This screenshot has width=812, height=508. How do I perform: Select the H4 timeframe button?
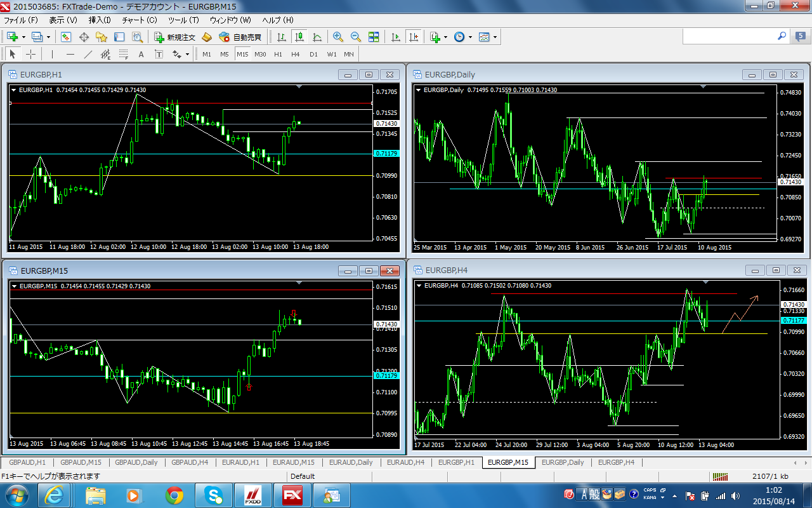(296, 54)
